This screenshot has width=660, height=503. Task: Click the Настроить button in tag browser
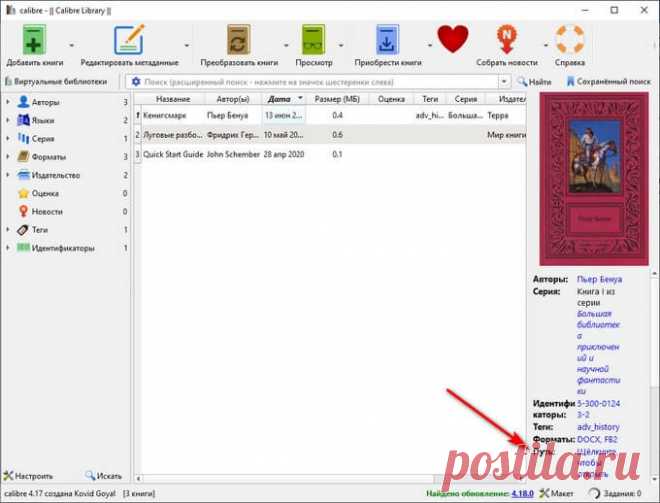[28, 476]
